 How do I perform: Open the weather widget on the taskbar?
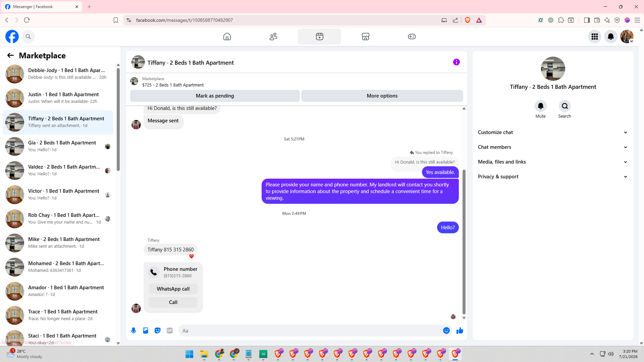click(x=24, y=354)
